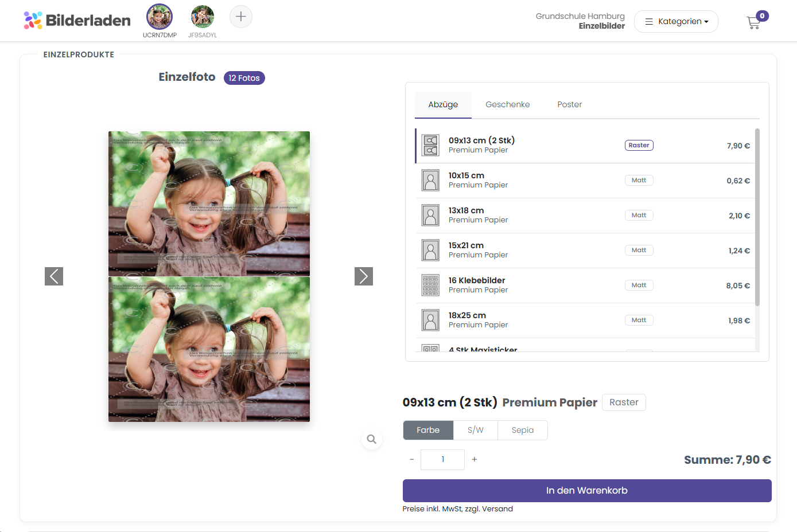Screen dimensions: 797x532
Task: Select the UCRN7DMP profile avatar
Action: click(160, 17)
